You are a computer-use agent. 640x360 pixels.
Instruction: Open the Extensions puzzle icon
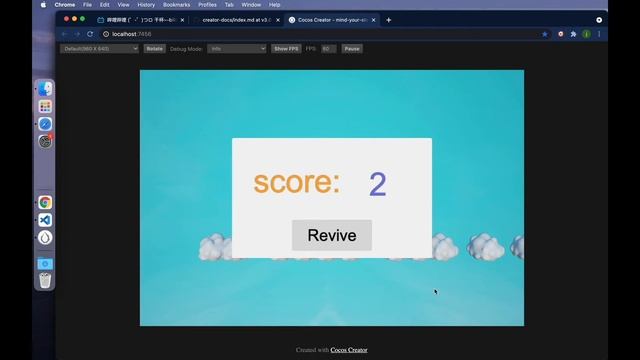click(x=573, y=34)
